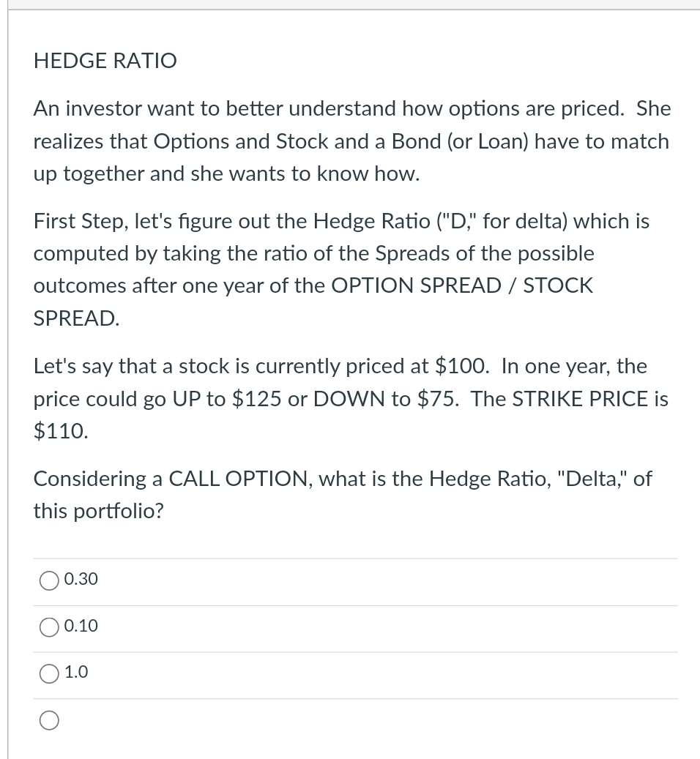Viewport: 700px width, 759px height.
Task: Click the 0.10 answer label text
Action: coord(80,626)
